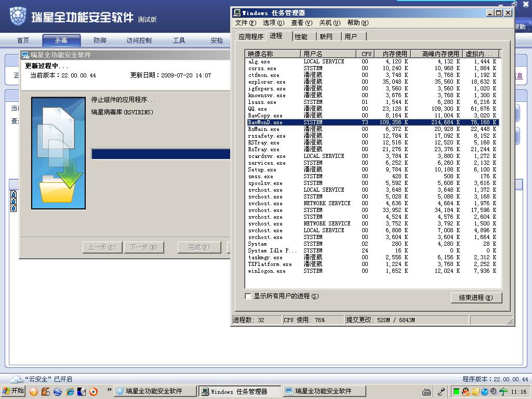Open Rising green umbrella tray icon
The width and height of the screenshot is (532, 399).
tap(503, 392)
